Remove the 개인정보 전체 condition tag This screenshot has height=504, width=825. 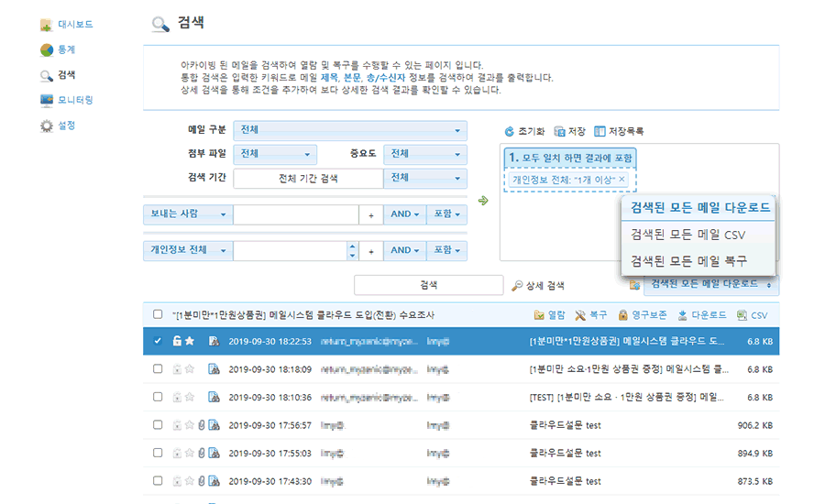coord(622,180)
